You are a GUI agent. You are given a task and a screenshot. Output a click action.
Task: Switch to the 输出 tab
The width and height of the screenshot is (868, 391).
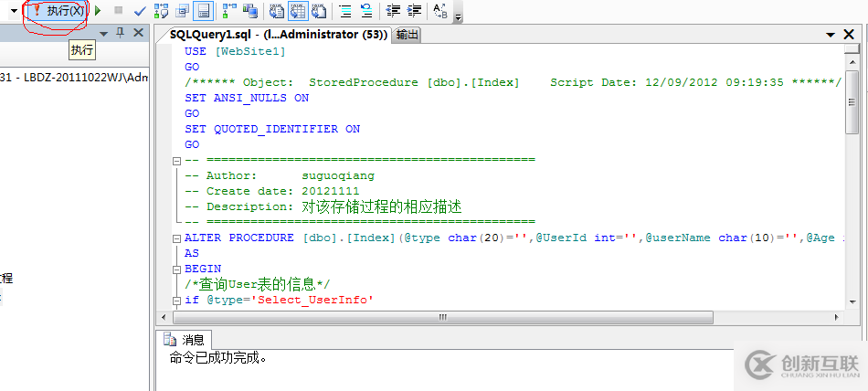[x=408, y=35]
